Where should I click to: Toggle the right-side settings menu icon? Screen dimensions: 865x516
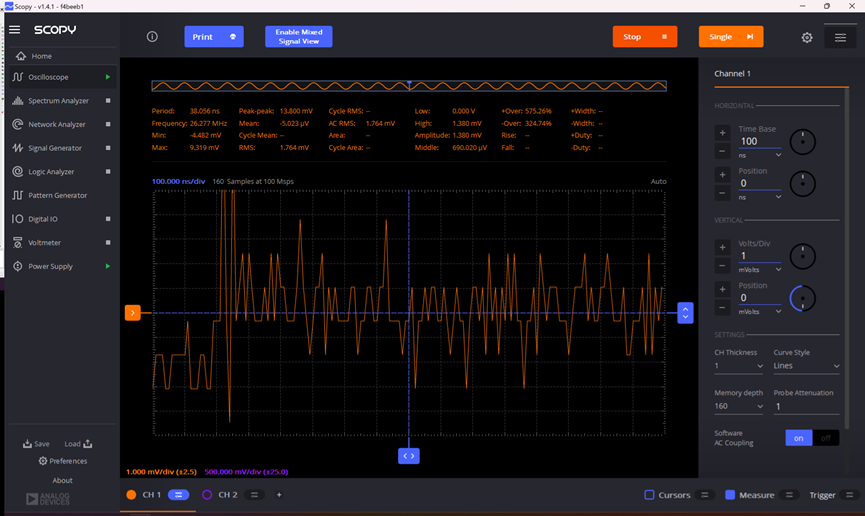pos(840,38)
